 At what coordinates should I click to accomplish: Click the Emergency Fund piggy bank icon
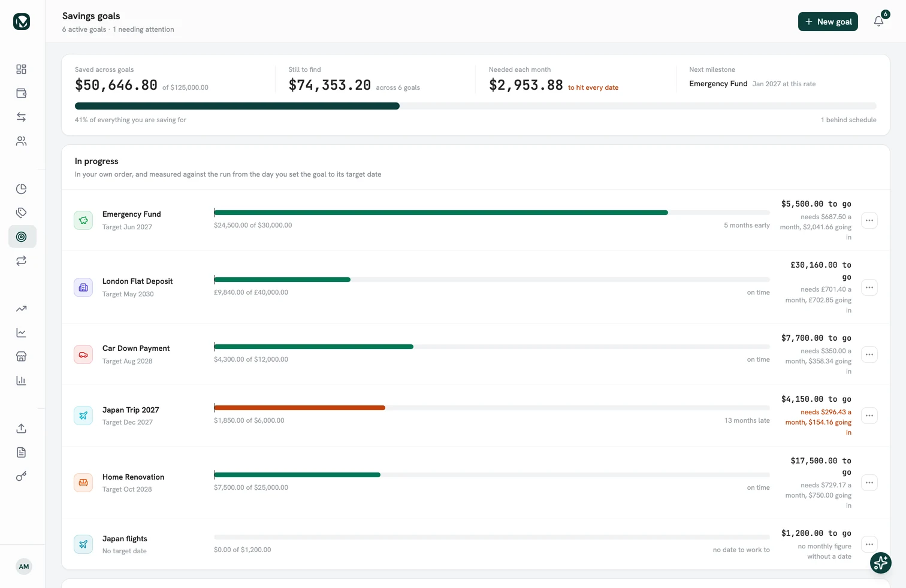click(x=83, y=220)
